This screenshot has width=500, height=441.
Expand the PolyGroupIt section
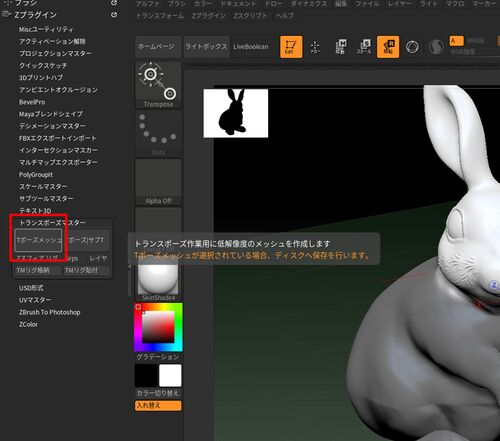pos(36,175)
